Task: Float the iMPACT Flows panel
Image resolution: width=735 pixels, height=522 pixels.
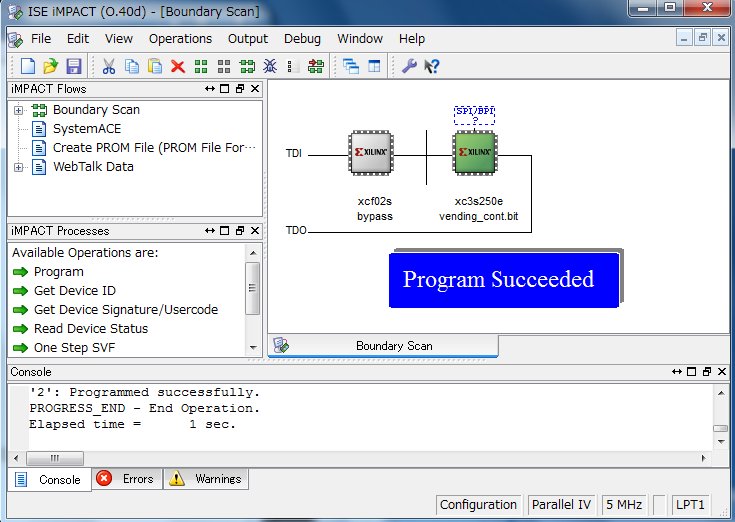Action: pyautogui.click(x=240, y=89)
